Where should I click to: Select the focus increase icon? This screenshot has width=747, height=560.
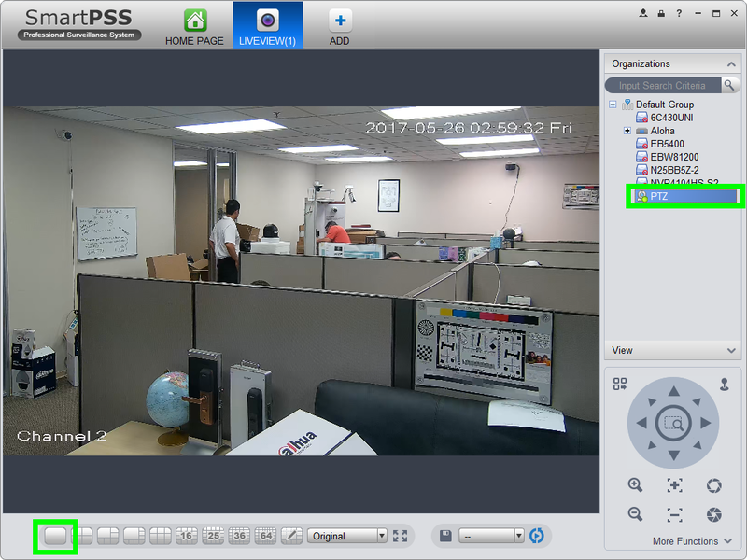(674, 484)
